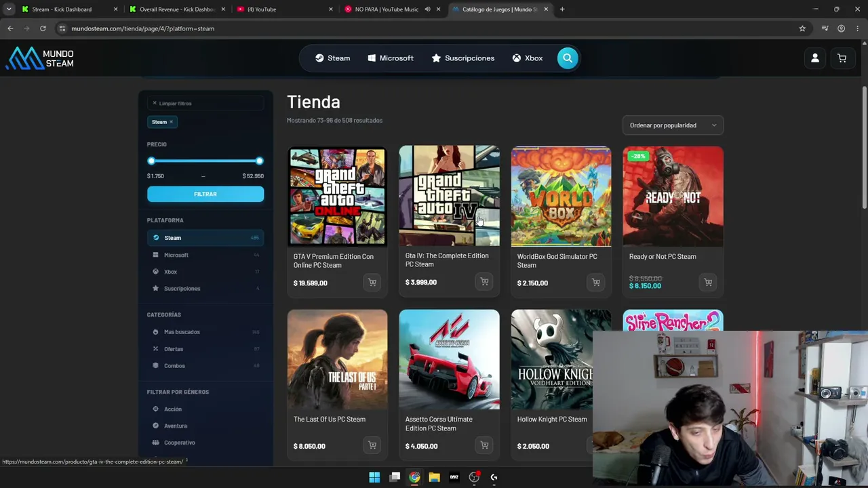Open the tab search dropdown arrow
This screenshot has height=488, width=868.
pyautogui.click(x=10, y=9)
